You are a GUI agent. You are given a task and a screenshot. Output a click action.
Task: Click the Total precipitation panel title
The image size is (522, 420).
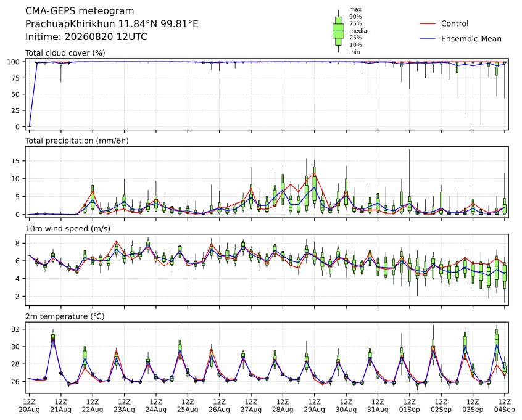point(77,141)
